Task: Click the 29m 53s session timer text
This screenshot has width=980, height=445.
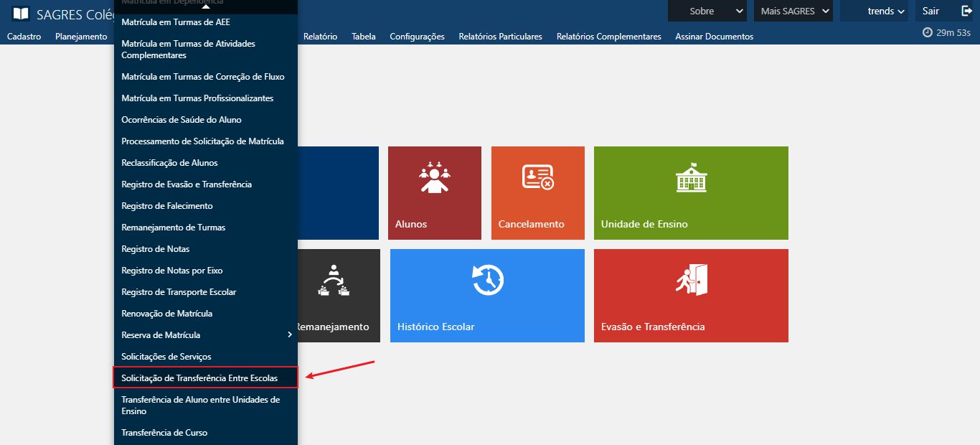Action: point(953,32)
